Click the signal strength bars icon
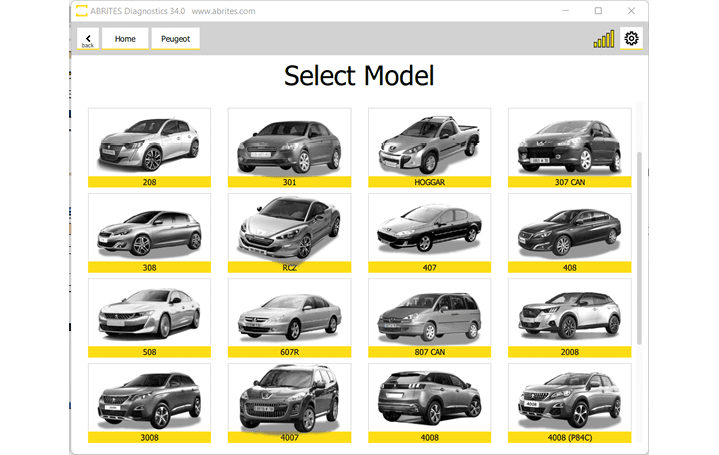The height and width of the screenshot is (455, 719). pyautogui.click(x=604, y=40)
